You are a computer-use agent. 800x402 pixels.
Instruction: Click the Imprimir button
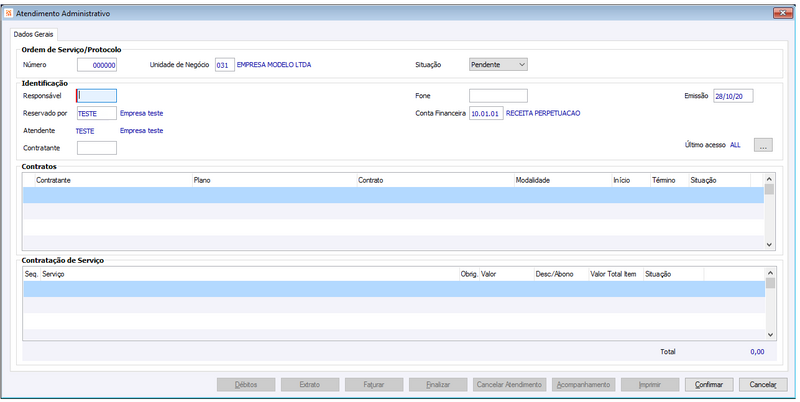(x=650, y=385)
